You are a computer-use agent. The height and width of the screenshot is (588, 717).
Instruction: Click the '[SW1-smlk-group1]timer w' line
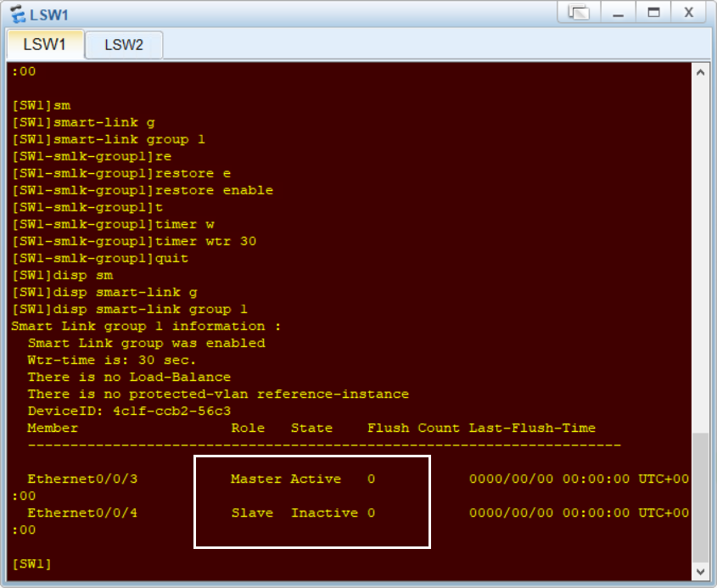click(113, 224)
